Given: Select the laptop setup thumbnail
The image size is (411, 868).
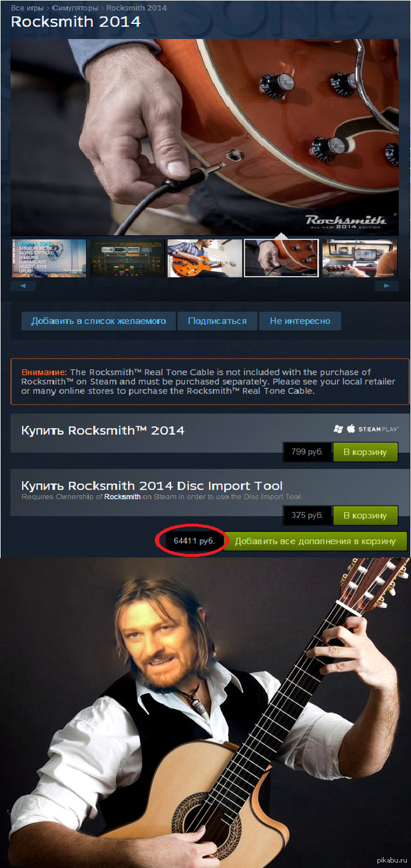Looking at the screenshot, I should point(360,258).
